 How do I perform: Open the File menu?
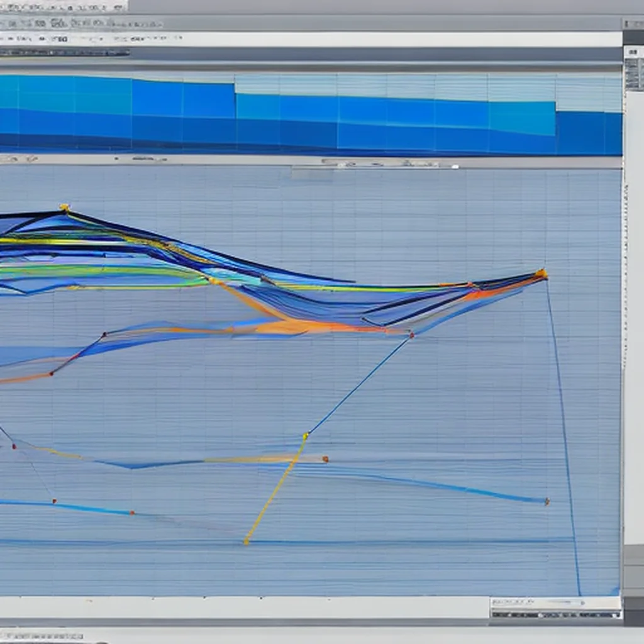tap(6, 8)
